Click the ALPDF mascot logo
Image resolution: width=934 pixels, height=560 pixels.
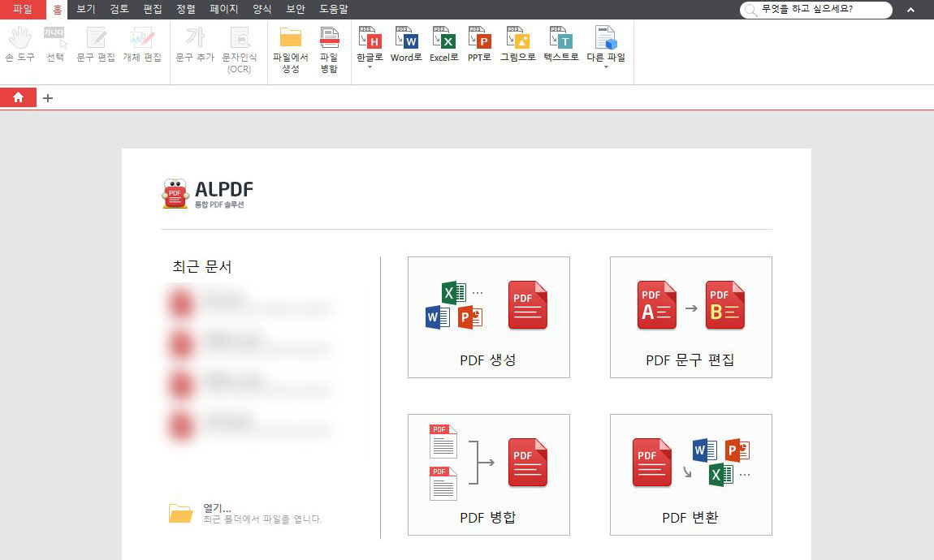175,194
